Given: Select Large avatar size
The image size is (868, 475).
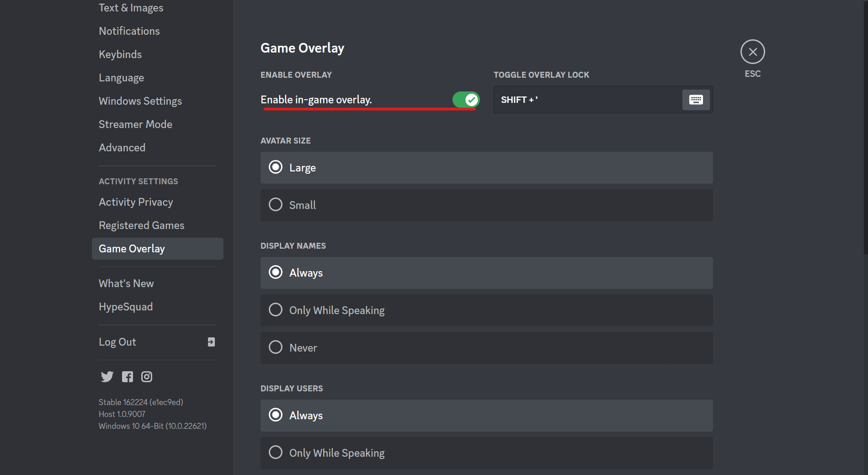Looking at the screenshot, I should [486, 168].
